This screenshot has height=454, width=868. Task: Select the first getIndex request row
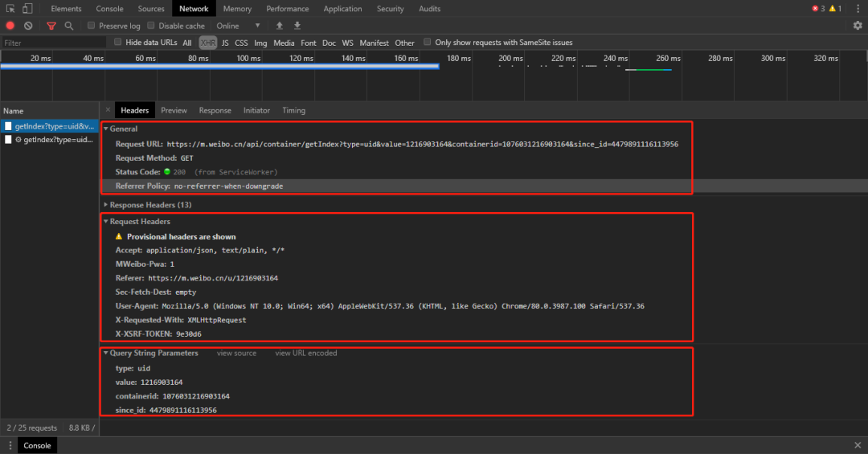[x=50, y=126]
